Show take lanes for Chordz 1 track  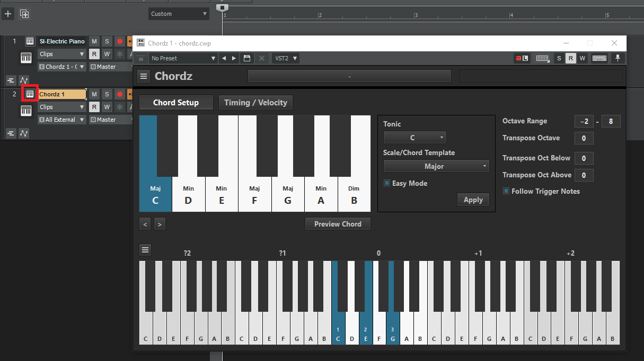point(11,133)
